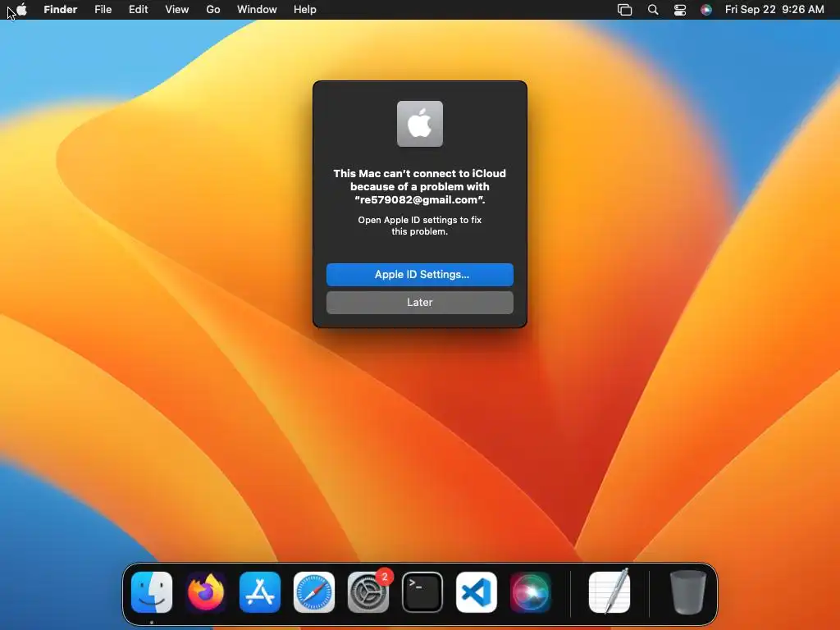Launch Firefox from the Dock
The image size is (840, 630).
[x=206, y=592]
